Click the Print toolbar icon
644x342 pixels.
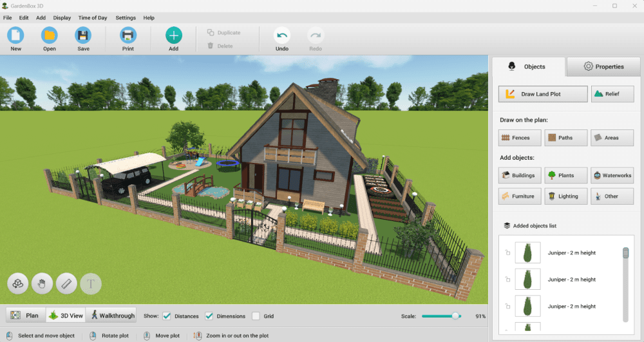[128, 35]
